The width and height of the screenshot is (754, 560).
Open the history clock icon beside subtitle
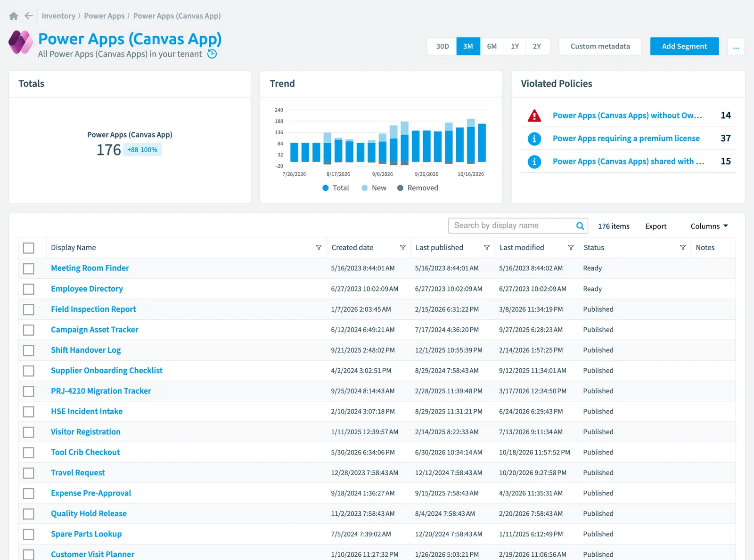[213, 54]
